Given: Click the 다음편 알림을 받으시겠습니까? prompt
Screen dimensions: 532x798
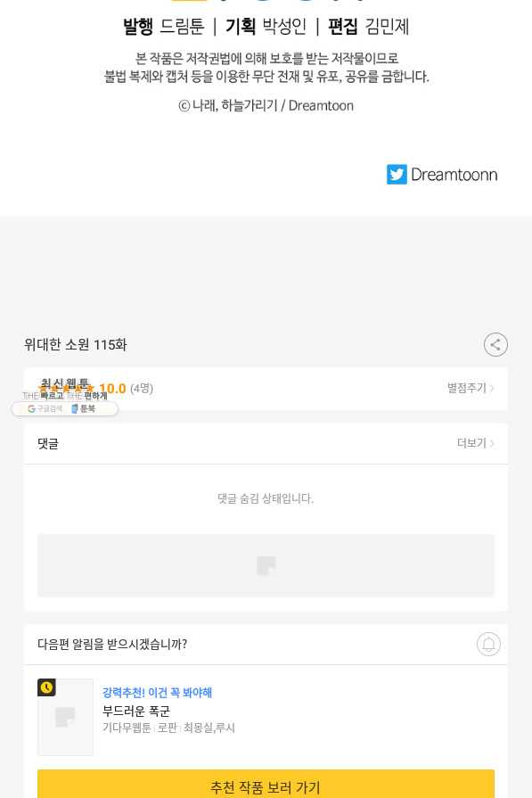Looking at the screenshot, I should (112, 644).
